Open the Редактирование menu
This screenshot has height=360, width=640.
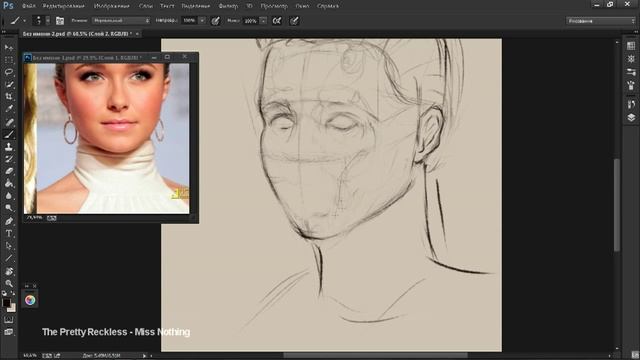pyautogui.click(x=64, y=6)
